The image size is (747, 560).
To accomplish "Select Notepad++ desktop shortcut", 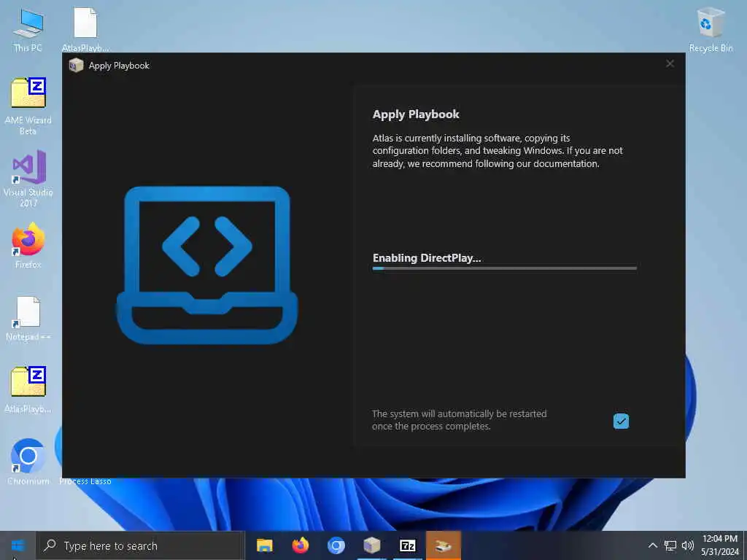I will (x=28, y=318).
